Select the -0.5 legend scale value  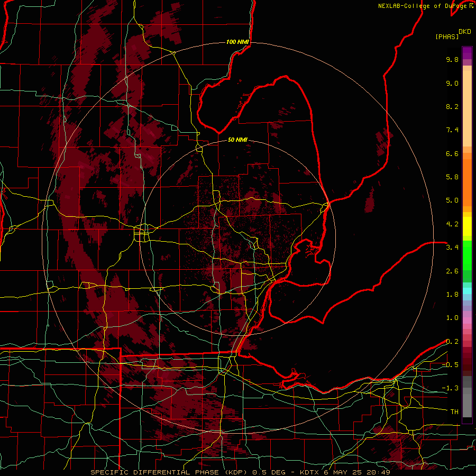(x=450, y=365)
